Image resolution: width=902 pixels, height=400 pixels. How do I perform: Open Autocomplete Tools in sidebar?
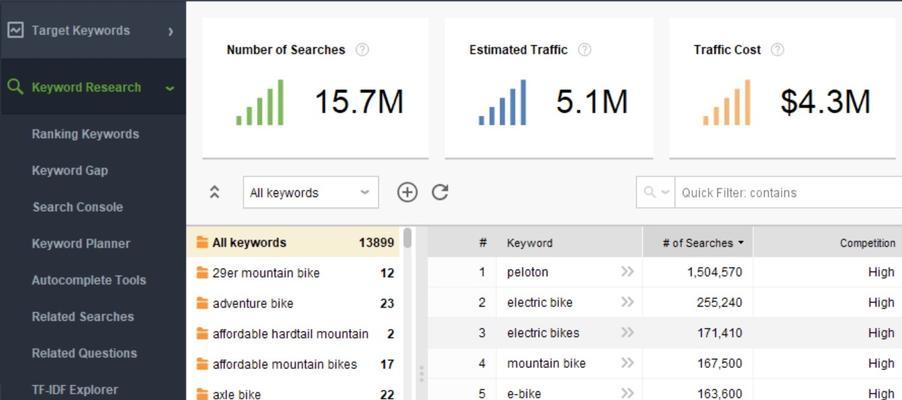[89, 280]
